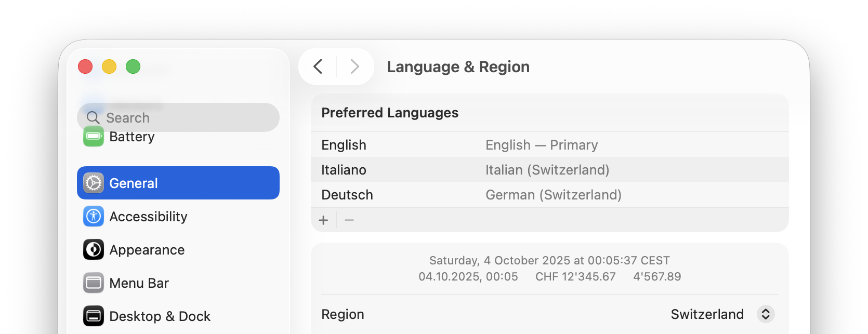Click the green Battery icon
The image size is (868, 334).
tap(94, 137)
